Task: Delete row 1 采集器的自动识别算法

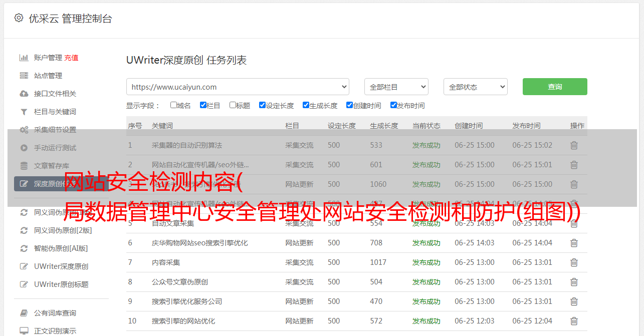Action: click(x=574, y=145)
